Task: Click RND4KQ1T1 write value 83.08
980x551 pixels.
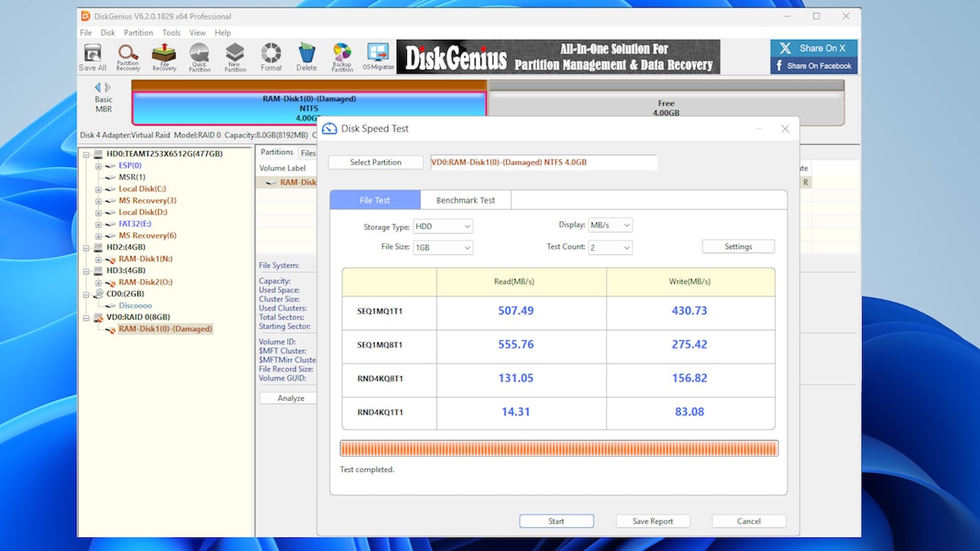Action: (689, 412)
